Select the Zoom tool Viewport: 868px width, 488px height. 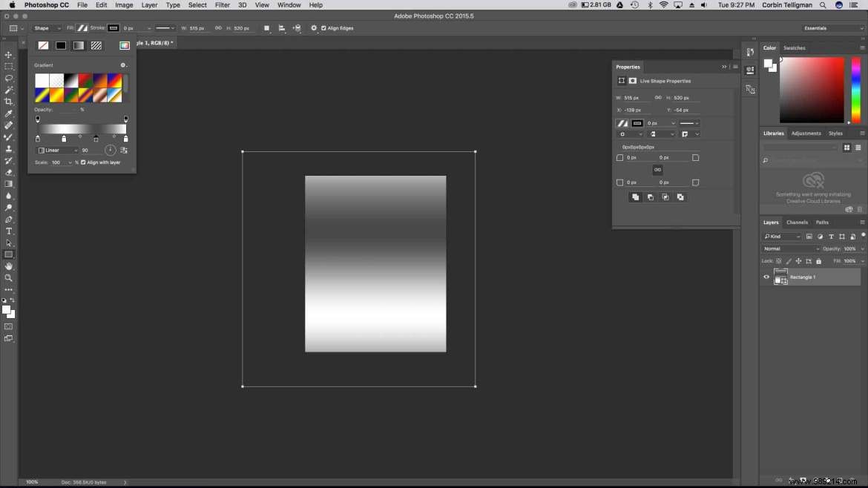coord(9,278)
